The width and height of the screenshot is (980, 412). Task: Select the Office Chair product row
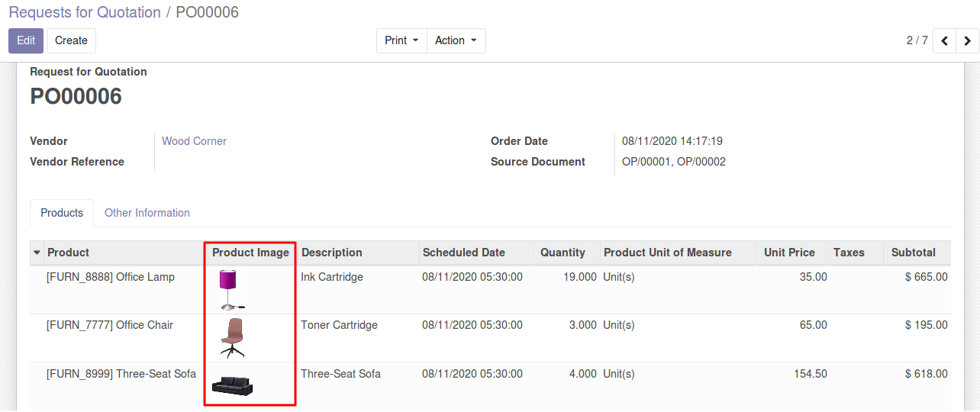click(x=110, y=325)
